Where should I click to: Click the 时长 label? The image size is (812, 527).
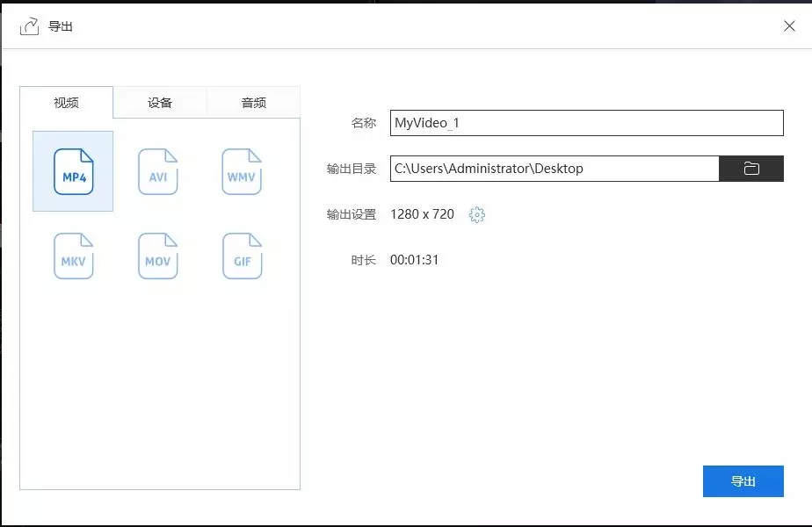[x=364, y=260]
